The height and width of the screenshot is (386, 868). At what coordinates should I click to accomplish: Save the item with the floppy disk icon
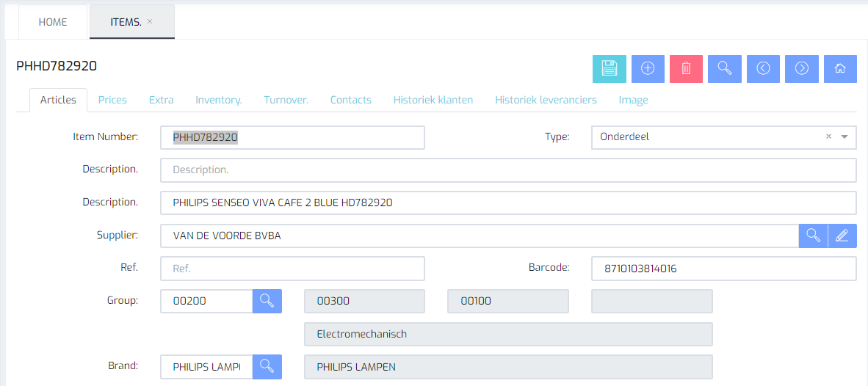pos(609,68)
